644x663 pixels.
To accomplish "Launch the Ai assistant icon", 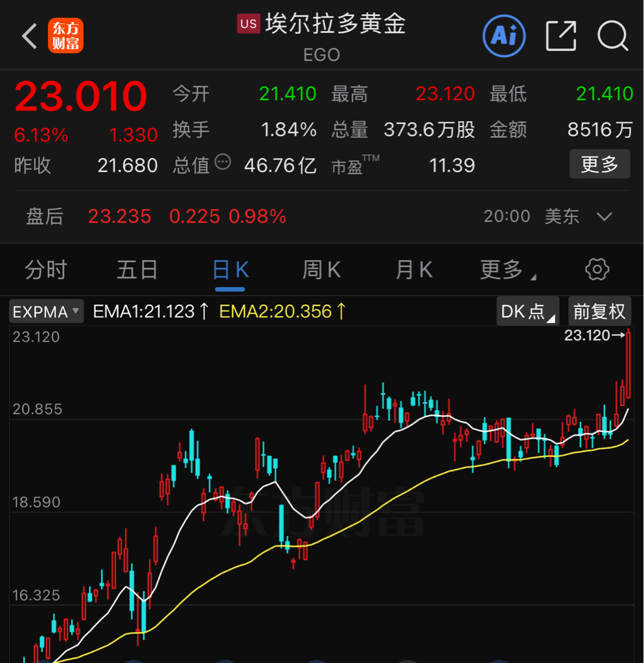I will point(504,36).
